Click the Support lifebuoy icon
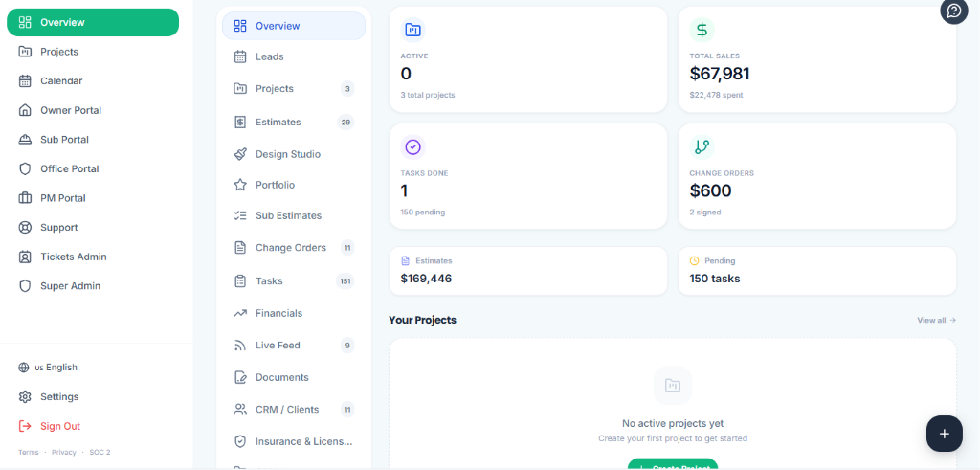The image size is (980, 470). point(25,228)
